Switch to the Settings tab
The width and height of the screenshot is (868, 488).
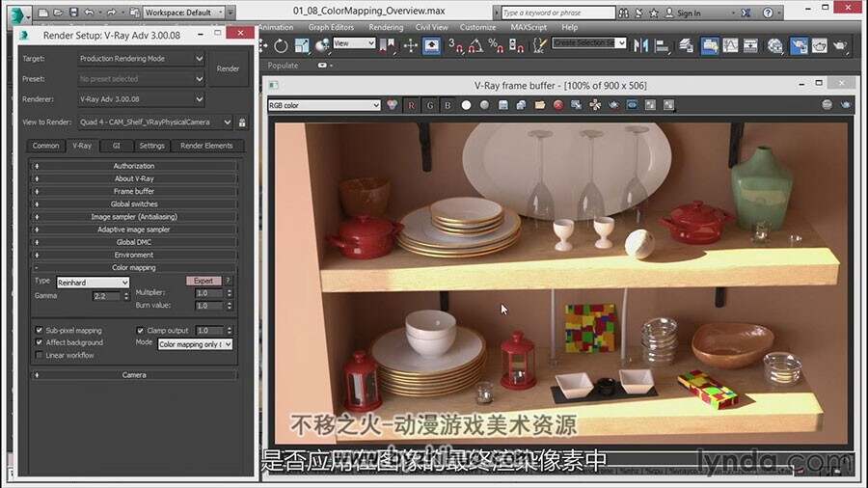click(151, 146)
